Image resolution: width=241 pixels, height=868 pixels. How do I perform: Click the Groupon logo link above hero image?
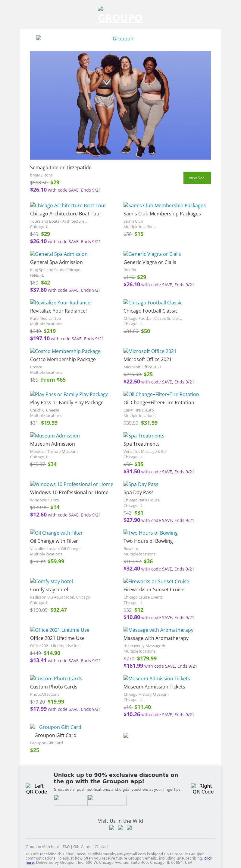point(120,39)
